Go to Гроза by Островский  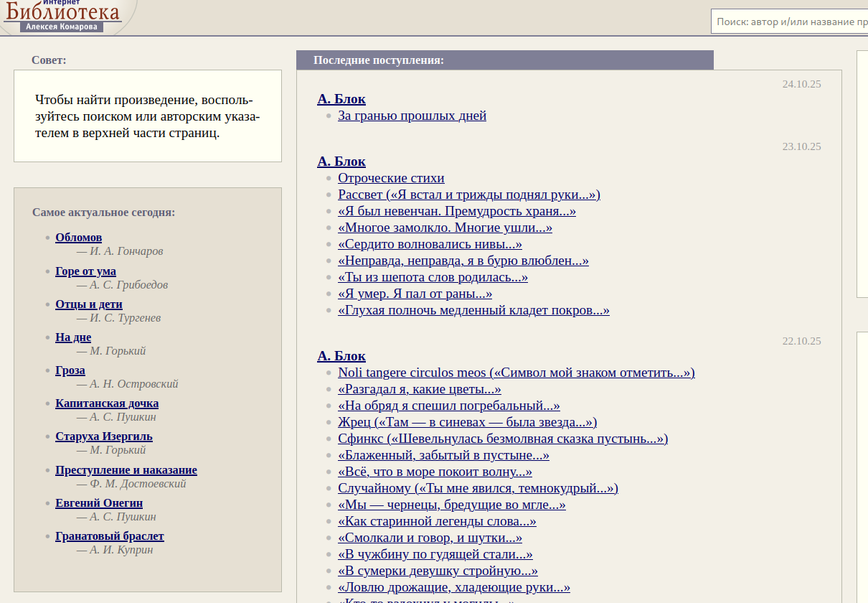70,370
